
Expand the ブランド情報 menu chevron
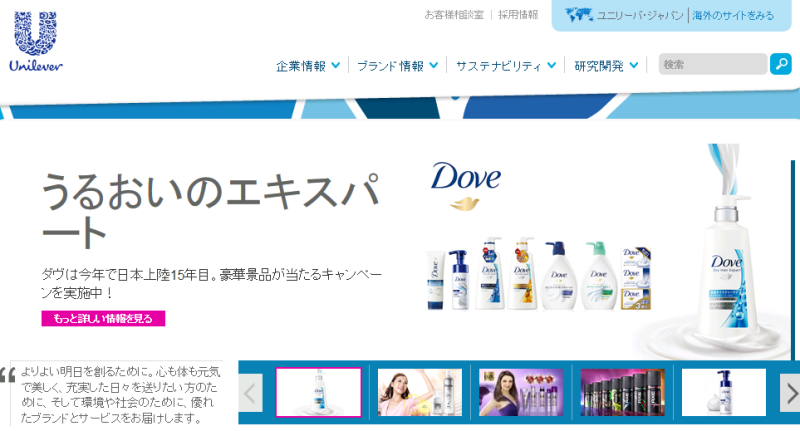coord(434,65)
